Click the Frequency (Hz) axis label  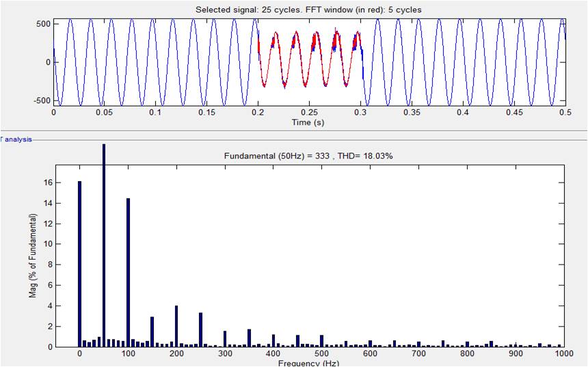(309, 362)
